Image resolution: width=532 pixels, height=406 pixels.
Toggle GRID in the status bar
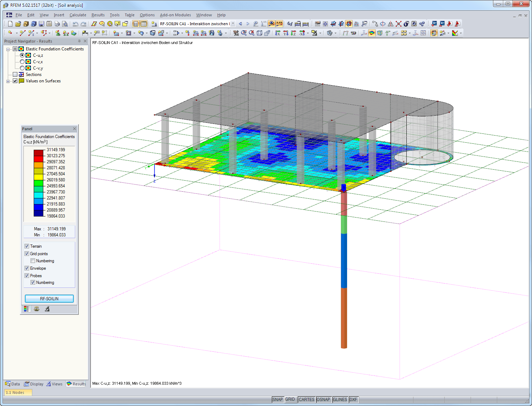point(290,400)
